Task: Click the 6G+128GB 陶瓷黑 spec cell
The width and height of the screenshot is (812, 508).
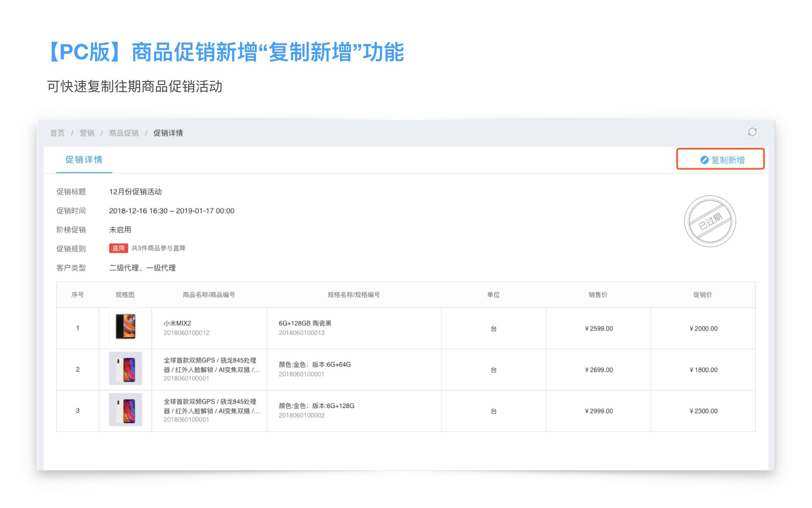Action: [x=305, y=323]
